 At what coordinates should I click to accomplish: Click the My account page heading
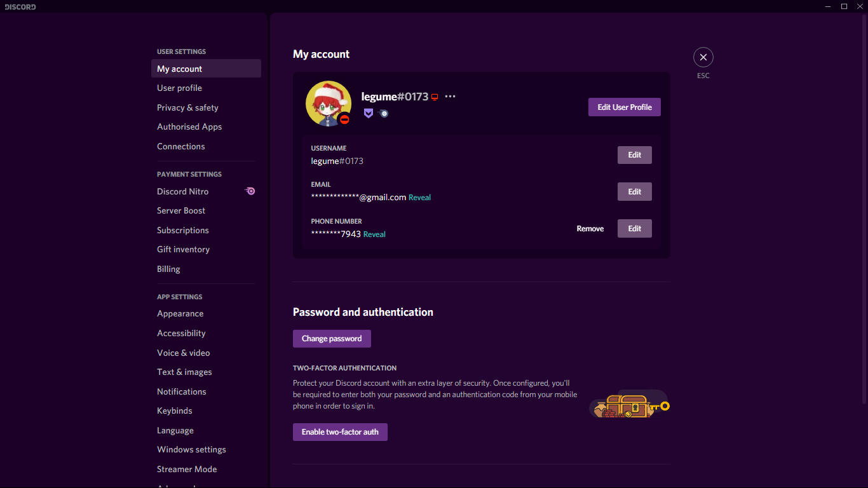pos(321,54)
